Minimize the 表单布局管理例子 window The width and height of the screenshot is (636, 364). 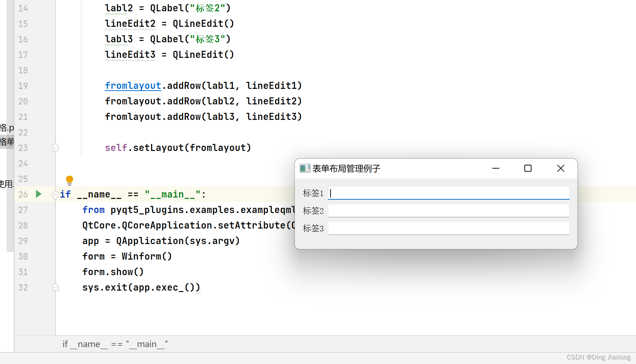pyautogui.click(x=495, y=168)
